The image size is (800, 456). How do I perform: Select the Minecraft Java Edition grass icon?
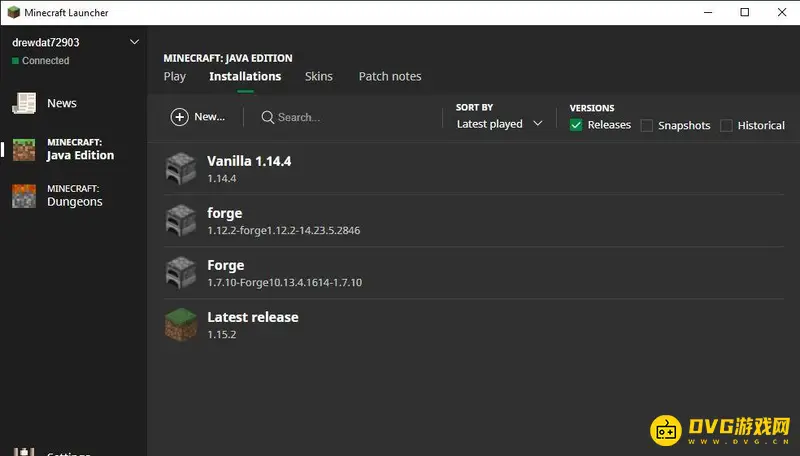click(x=24, y=150)
